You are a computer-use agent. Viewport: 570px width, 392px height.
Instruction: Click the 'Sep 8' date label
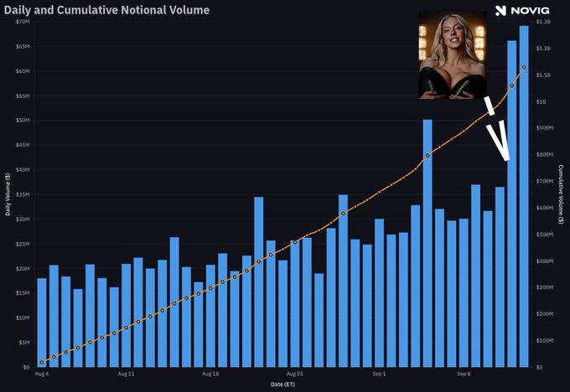pyautogui.click(x=464, y=374)
